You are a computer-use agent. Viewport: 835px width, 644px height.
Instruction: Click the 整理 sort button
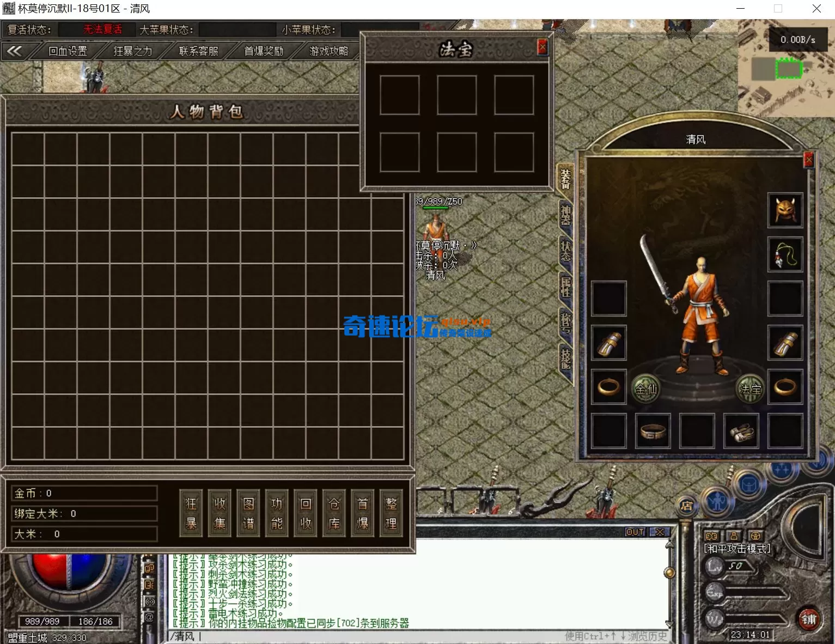coord(392,513)
